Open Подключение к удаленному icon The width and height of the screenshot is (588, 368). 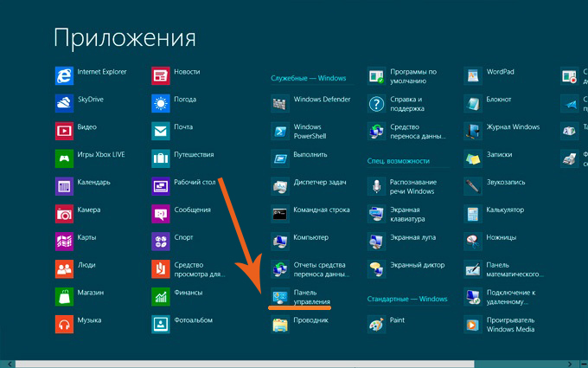(473, 297)
